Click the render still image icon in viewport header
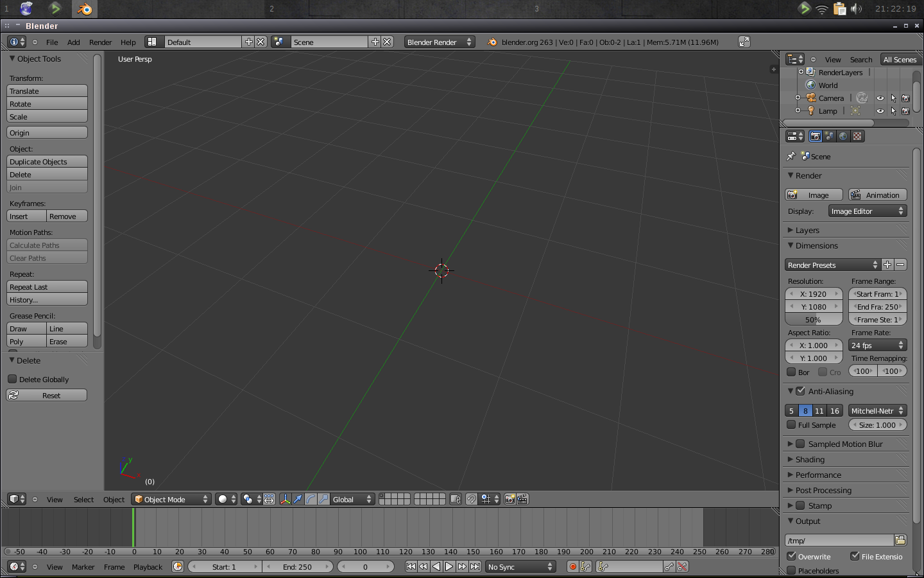Screen dimensions: 924x578 [509, 499]
